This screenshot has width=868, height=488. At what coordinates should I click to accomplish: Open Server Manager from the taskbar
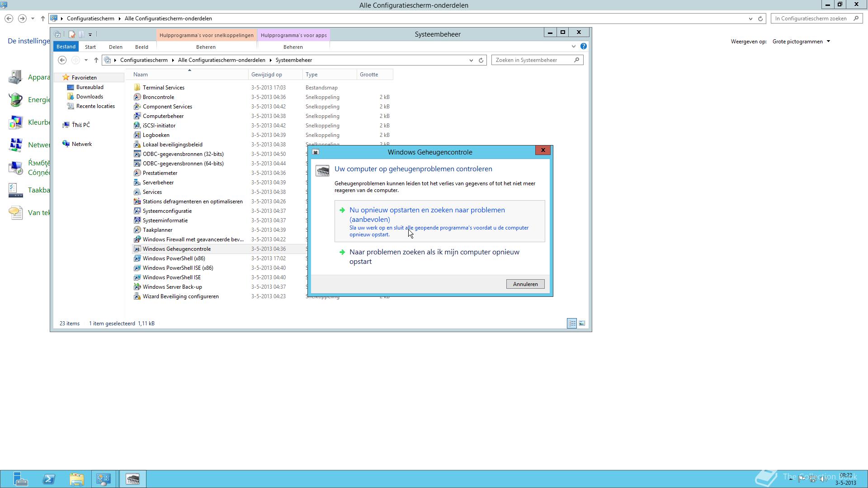coord(20,479)
